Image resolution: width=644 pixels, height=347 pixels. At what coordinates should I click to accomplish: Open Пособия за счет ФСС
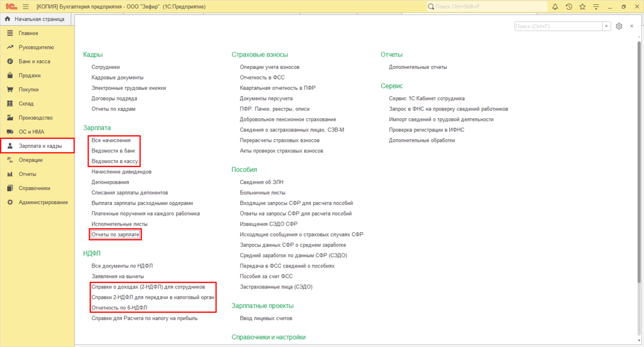[266, 277]
